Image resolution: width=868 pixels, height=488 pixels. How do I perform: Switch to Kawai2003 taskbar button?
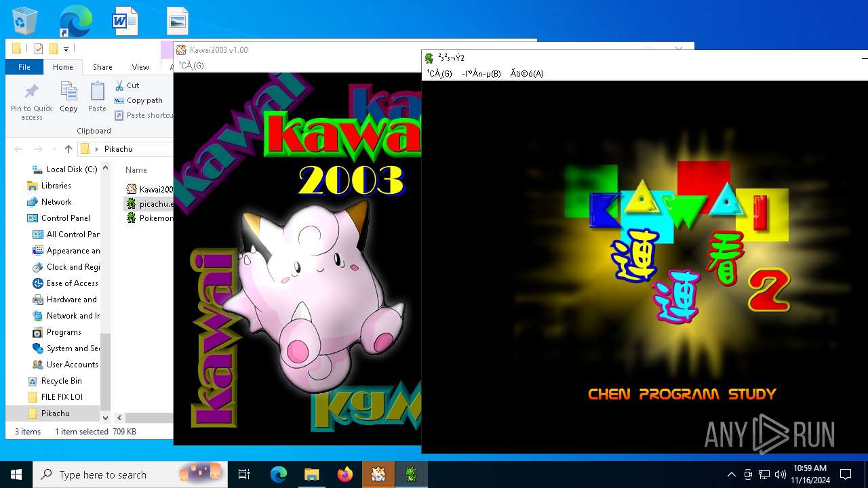point(378,474)
